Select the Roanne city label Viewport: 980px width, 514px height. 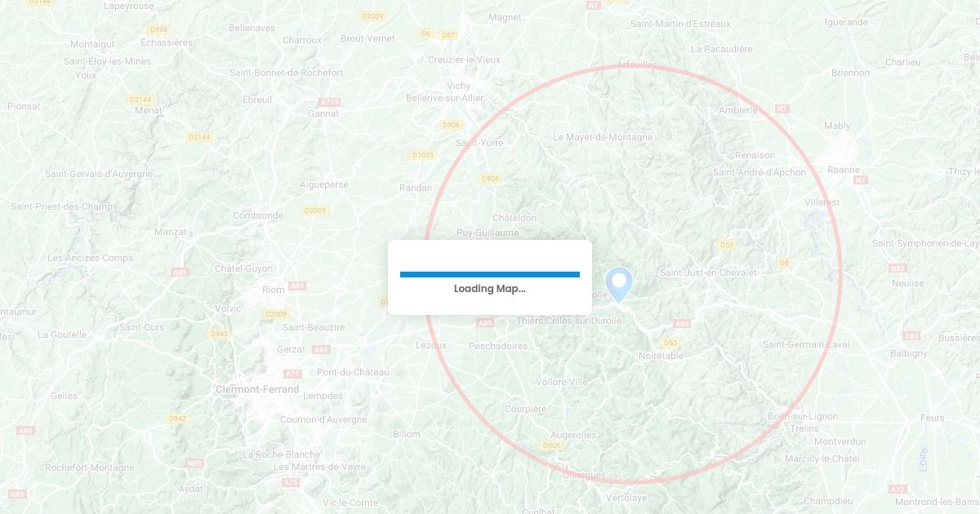coord(844,171)
